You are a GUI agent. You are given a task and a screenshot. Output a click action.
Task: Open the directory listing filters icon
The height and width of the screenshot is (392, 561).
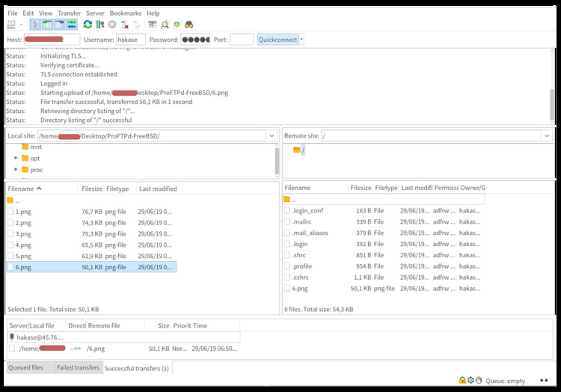point(153,25)
